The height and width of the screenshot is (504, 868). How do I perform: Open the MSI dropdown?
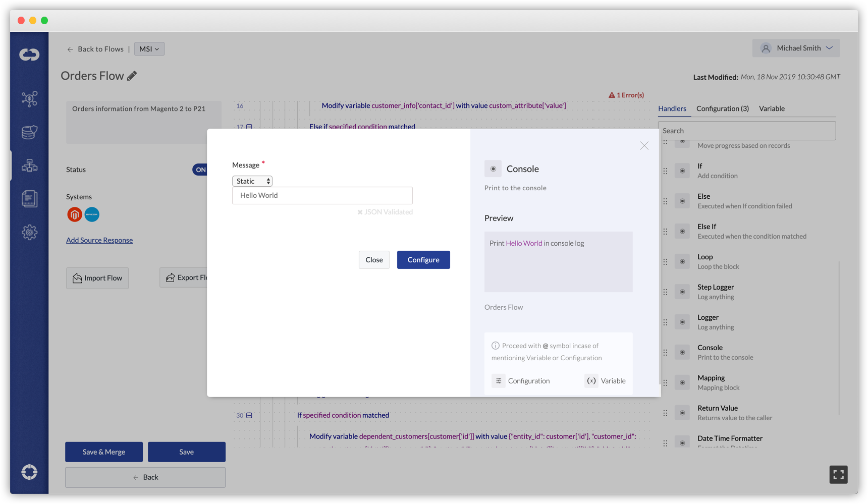[x=149, y=49]
